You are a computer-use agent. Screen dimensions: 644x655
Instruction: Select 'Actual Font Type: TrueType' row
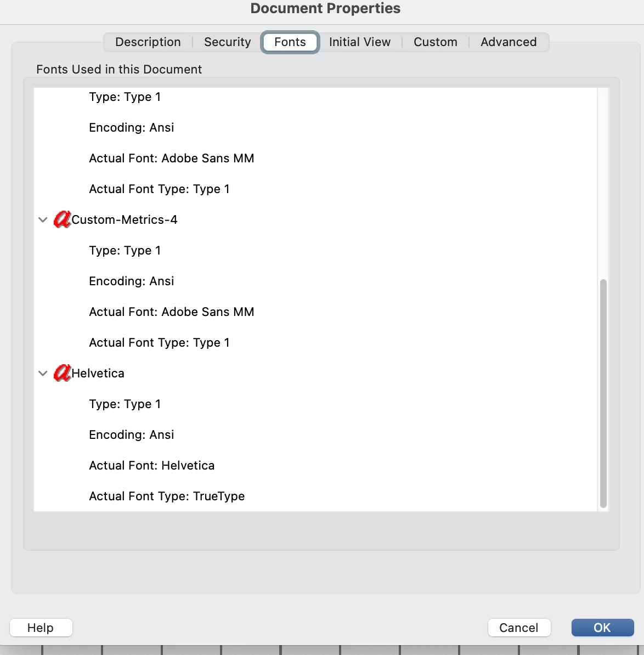167,496
